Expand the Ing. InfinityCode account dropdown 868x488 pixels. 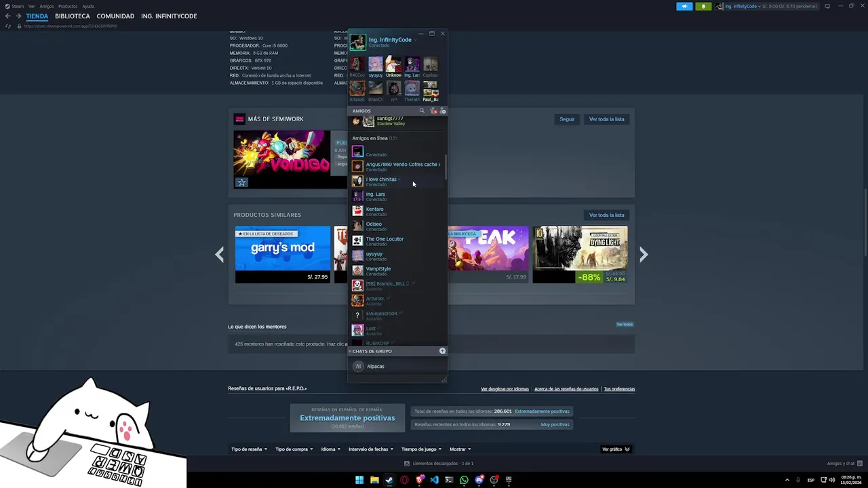tap(761, 6)
